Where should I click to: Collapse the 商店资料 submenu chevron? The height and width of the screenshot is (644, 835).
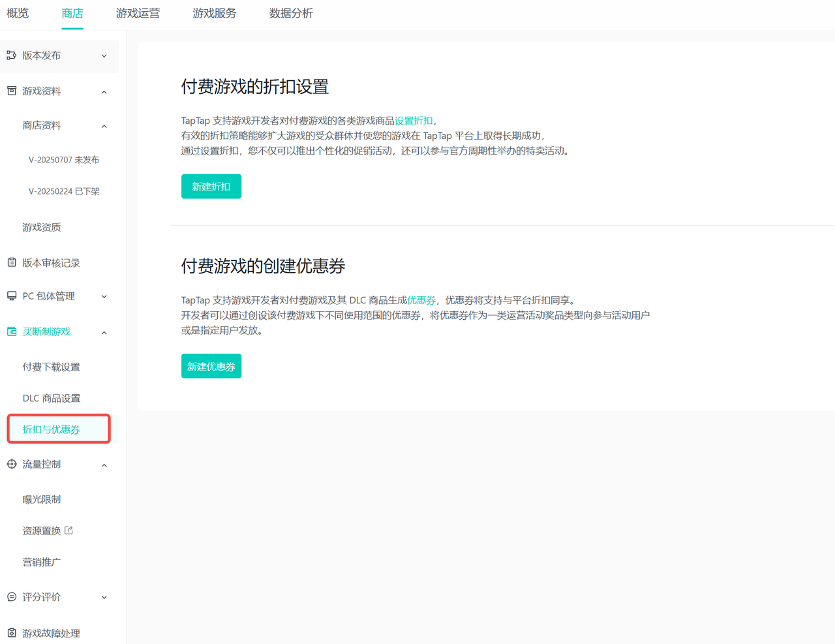point(104,126)
